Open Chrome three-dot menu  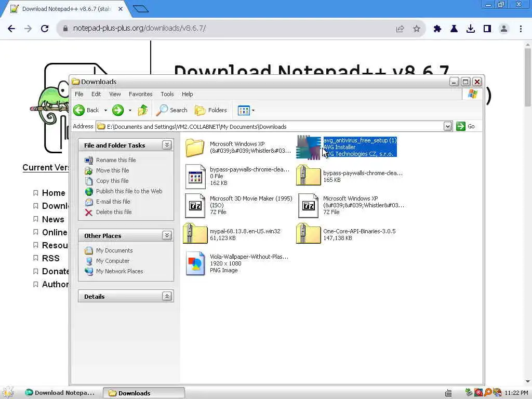click(x=521, y=29)
